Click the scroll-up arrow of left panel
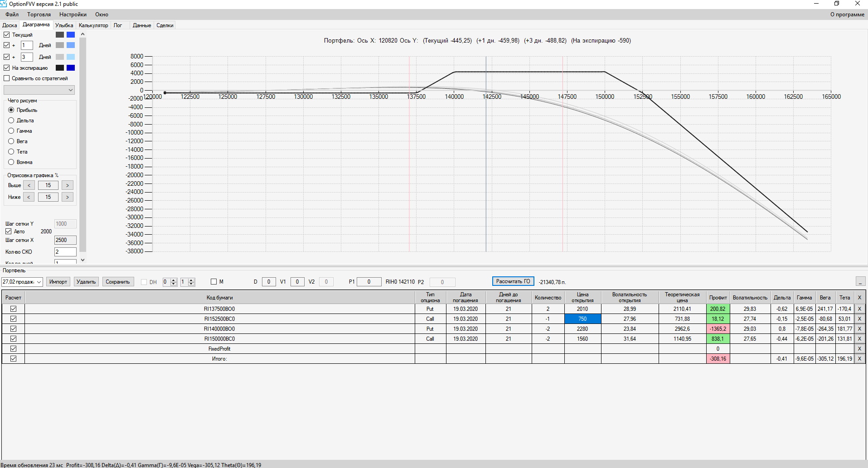Image resolution: width=868 pixels, height=468 pixels. click(82, 34)
